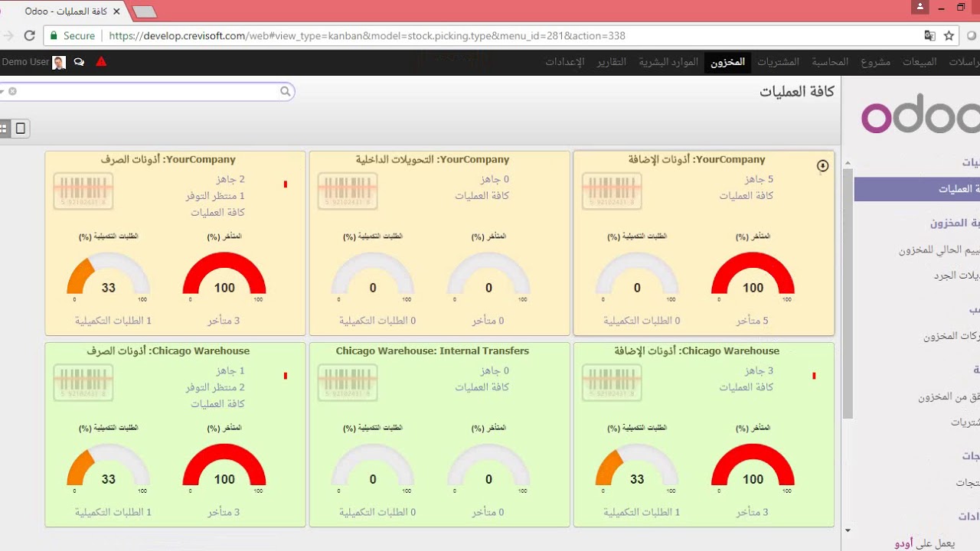Open the conversations chat bubble icon
980x551 pixels.
79,62
